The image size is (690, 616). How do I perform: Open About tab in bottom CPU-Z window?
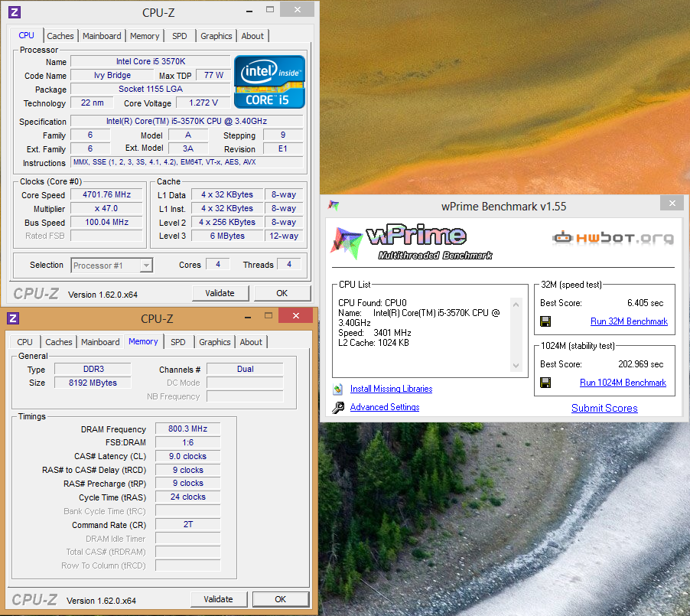click(251, 342)
